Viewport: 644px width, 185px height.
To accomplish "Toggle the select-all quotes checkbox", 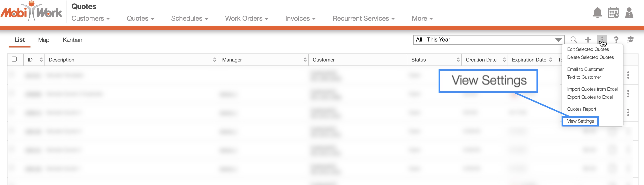I will tap(14, 59).
